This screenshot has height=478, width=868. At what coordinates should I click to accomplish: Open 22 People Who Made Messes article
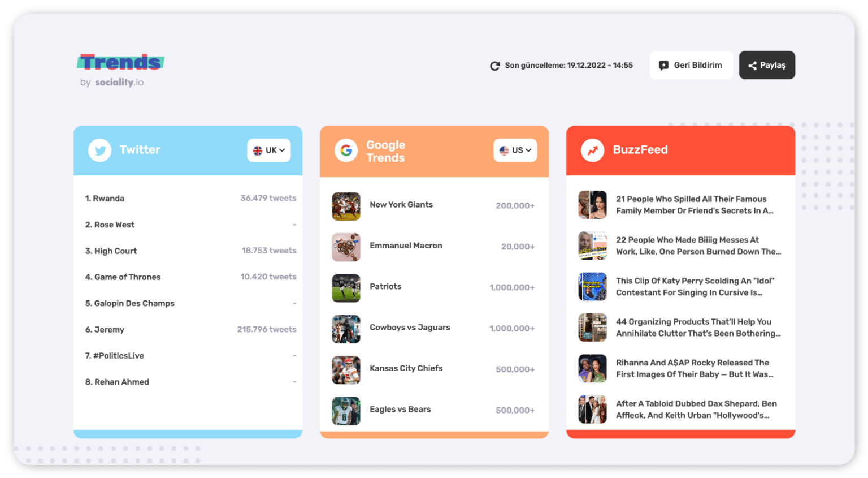(698, 246)
